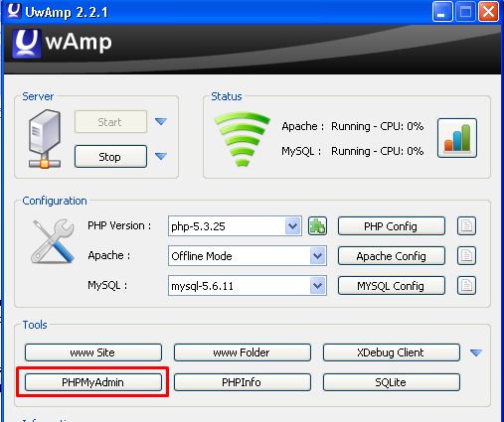The height and width of the screenshot is (422, 504).
Task: Open the Apache config file document icon
Action: click(466, 256)
